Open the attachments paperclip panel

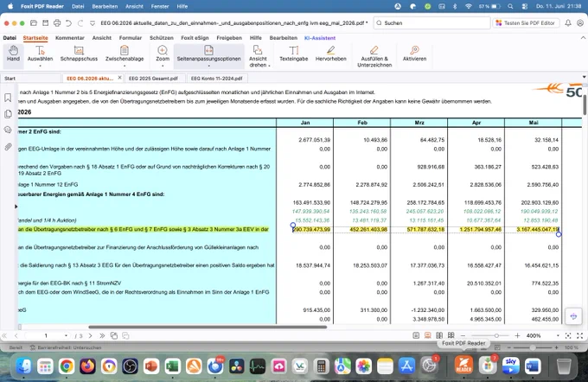(x=8, y=147)
